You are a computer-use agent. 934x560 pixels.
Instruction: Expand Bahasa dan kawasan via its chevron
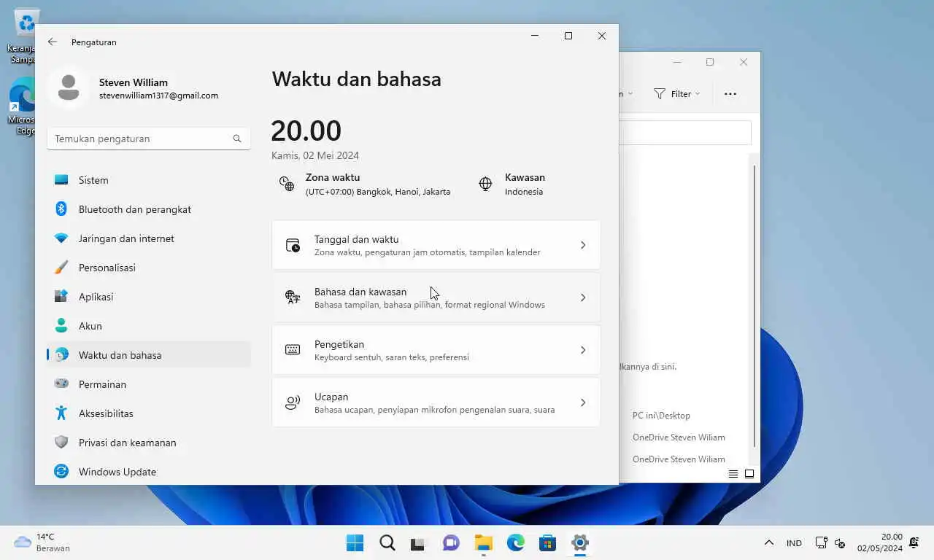[582, 297]
